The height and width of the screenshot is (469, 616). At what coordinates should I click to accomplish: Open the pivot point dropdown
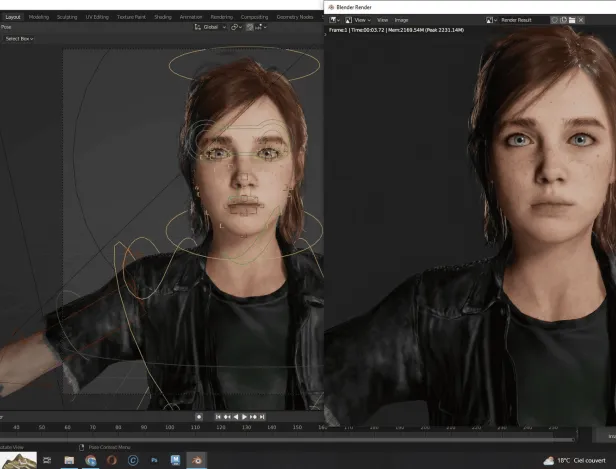[x=237, y=27]
